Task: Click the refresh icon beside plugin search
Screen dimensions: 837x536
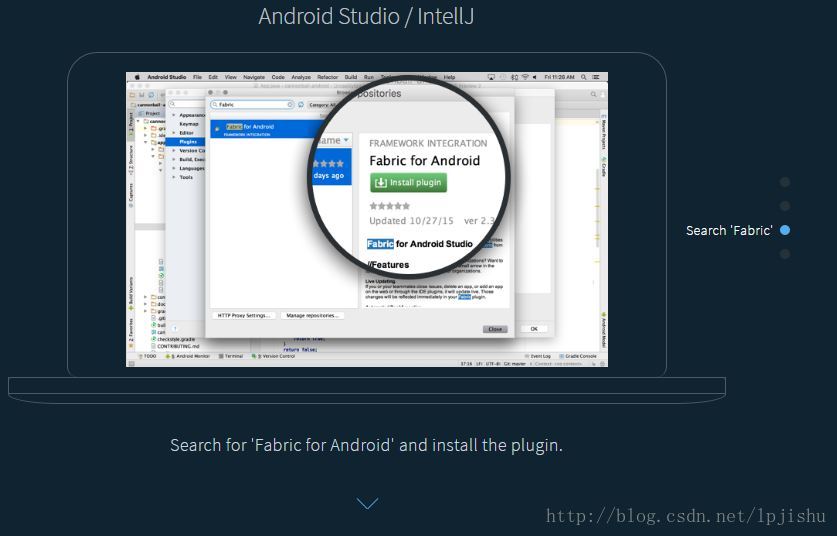Action: pyautogui.click(x=301, y=105)
